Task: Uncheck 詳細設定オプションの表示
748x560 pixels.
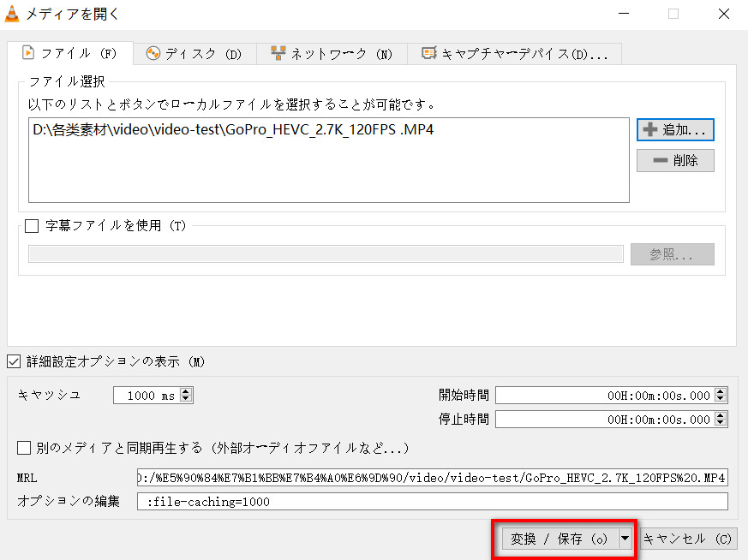Action: [x=14, y=361]
